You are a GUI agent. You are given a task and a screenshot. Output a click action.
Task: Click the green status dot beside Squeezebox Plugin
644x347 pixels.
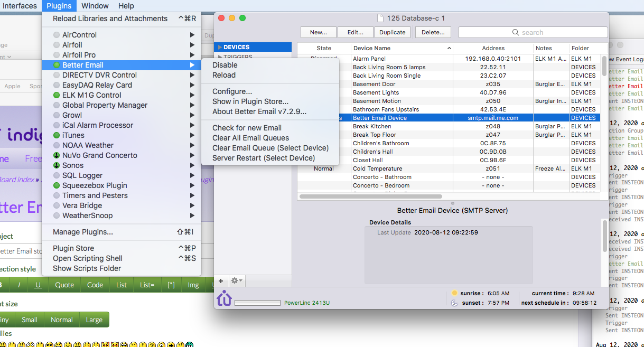pos(57,185)
